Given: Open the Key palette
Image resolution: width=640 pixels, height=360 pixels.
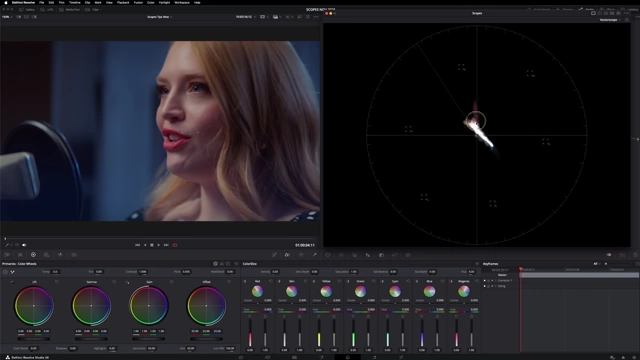Looking at the screenshot, I should 381,255.
